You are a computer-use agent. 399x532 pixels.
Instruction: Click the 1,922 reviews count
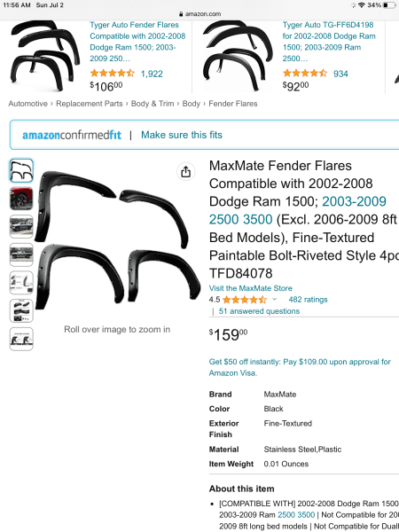click(x=152, y=74)
